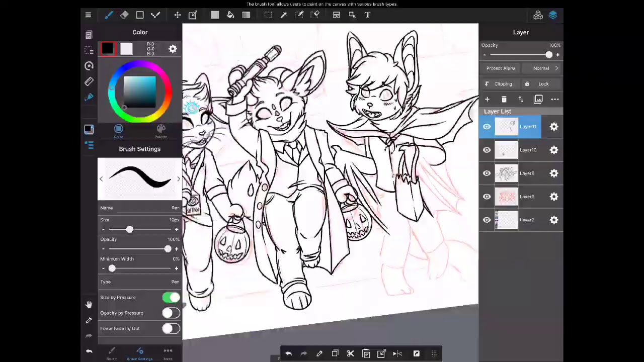Open the Select menu in left sidebar
This screenshot has height=362, width=644.
click(x=89, y=50)
